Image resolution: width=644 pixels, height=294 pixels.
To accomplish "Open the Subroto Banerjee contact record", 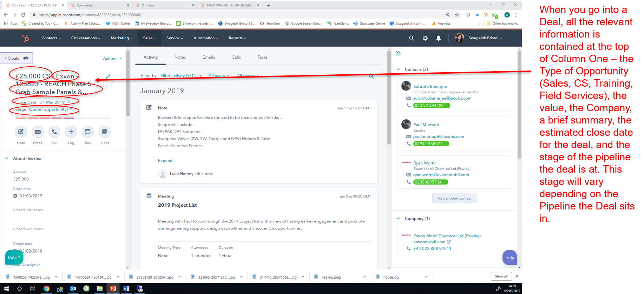I will tap(430, 86).
